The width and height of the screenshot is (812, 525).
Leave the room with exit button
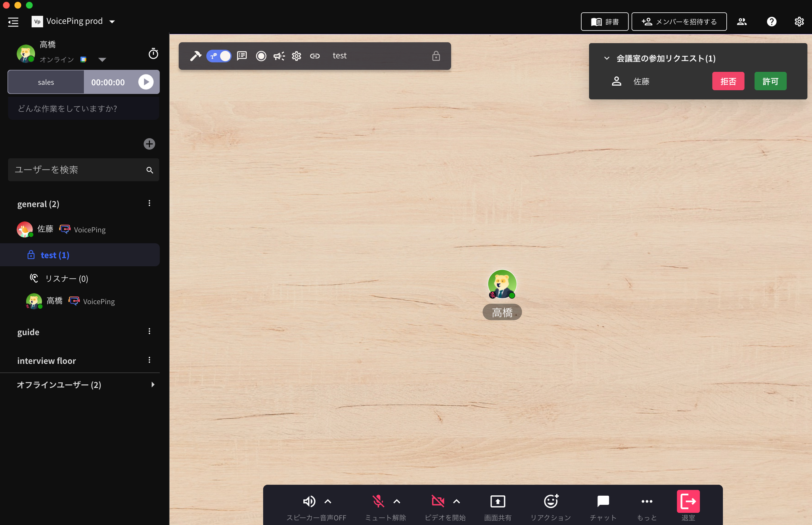pos(688,501)
